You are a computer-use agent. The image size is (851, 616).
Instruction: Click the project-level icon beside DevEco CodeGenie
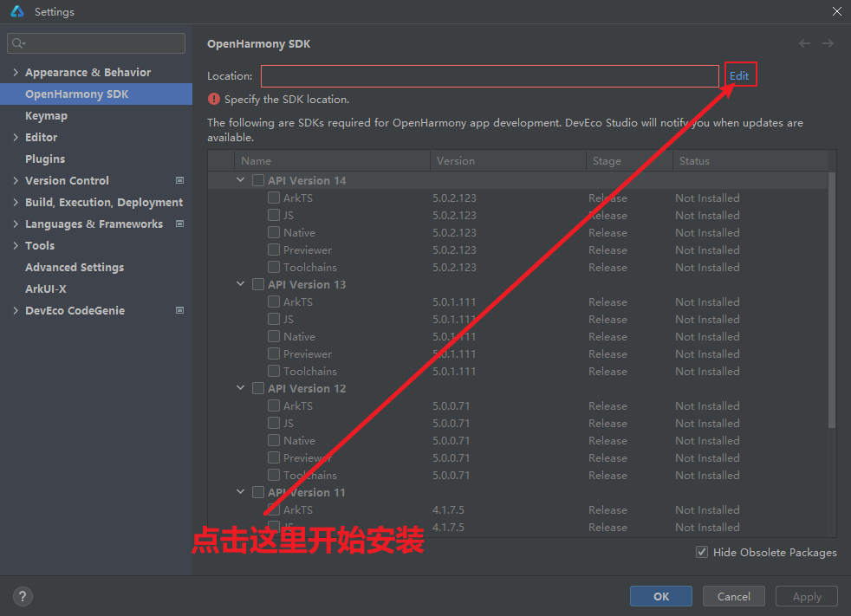pos(179,310)
